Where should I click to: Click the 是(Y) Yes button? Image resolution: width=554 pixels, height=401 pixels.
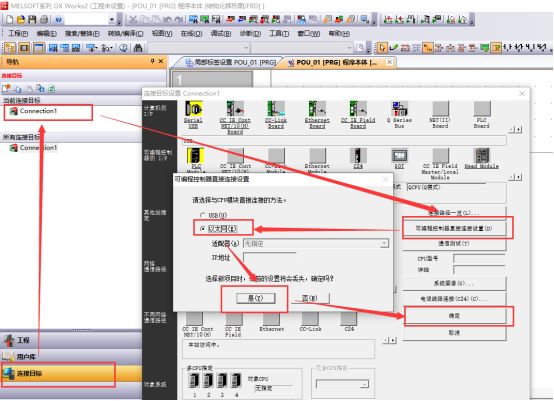255,298
